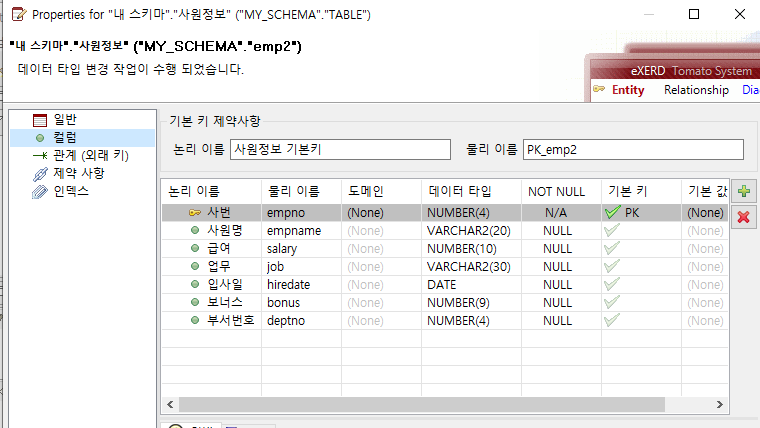Click the green plus add column button
This screenshot has width=760, height=428.
(744, 191)
